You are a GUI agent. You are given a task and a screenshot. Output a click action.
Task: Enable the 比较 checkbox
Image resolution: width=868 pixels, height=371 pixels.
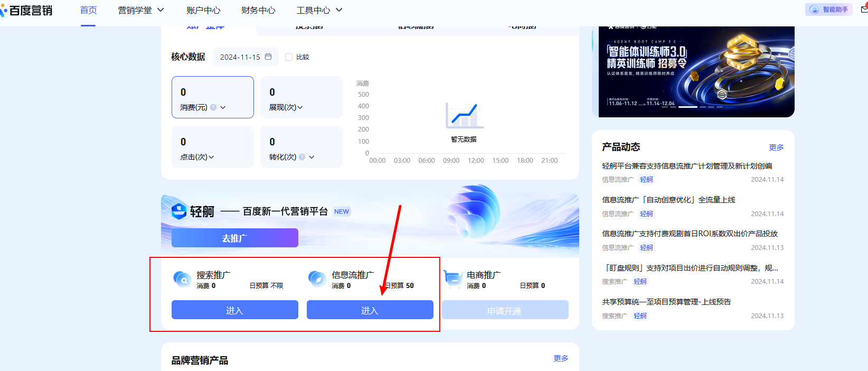(289, 57)
